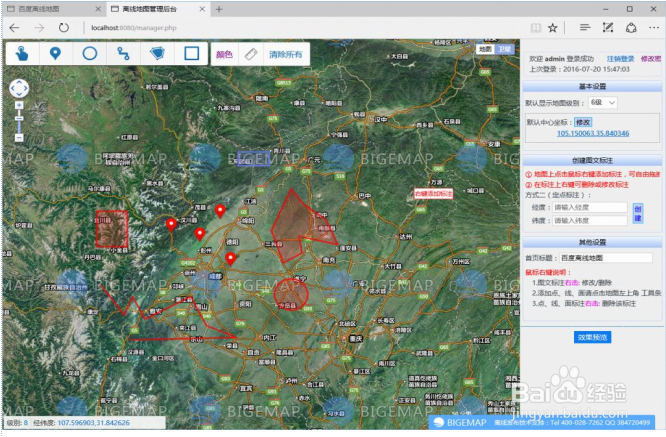The width and height of the screenshot is (666, 437).
Task: Click the red rectangle overlay at 金川县
Action: tap(112, 228)
